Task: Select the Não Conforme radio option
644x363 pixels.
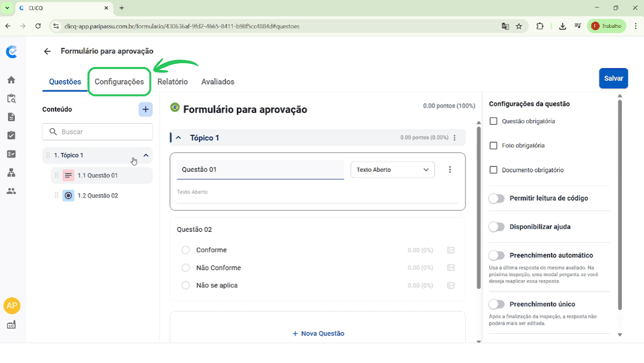Action: click(x=186, y=268)
